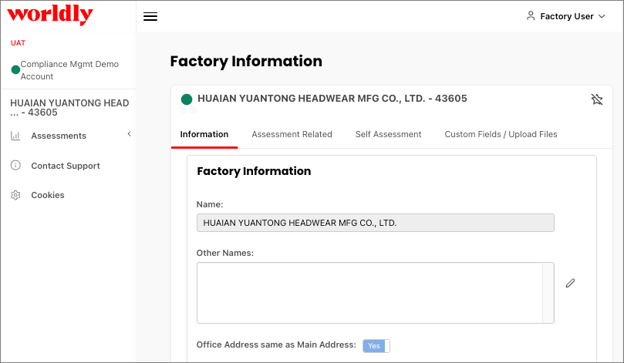Click the UAT environment label
This screenshot has width=624, height=363.
[18, 43]
